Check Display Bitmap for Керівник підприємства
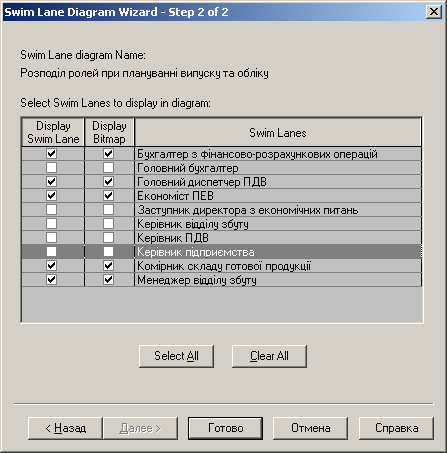Image resolution: width=447 pixels, height=453 pixels. pos(108,252)
